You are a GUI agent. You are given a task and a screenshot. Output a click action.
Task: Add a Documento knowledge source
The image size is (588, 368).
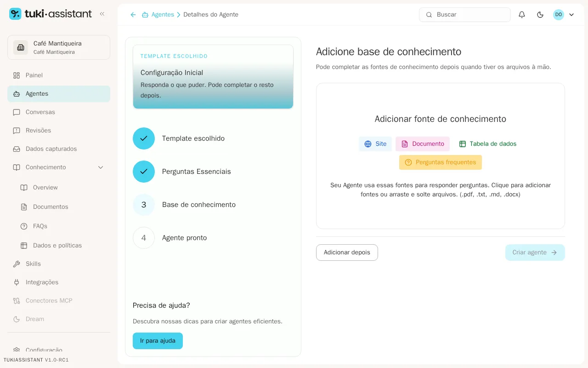pyautogui.click(x=423, y=144)
